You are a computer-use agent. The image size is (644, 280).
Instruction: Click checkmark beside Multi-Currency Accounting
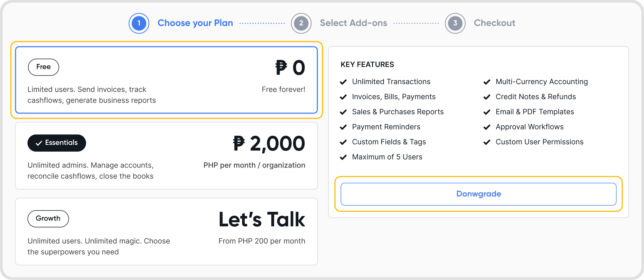pyautogui.click(x=487, y=82)
